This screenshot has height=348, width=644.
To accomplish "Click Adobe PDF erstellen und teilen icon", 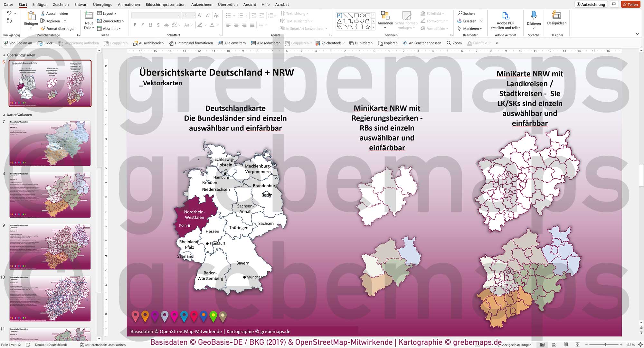I will (506, 15).
